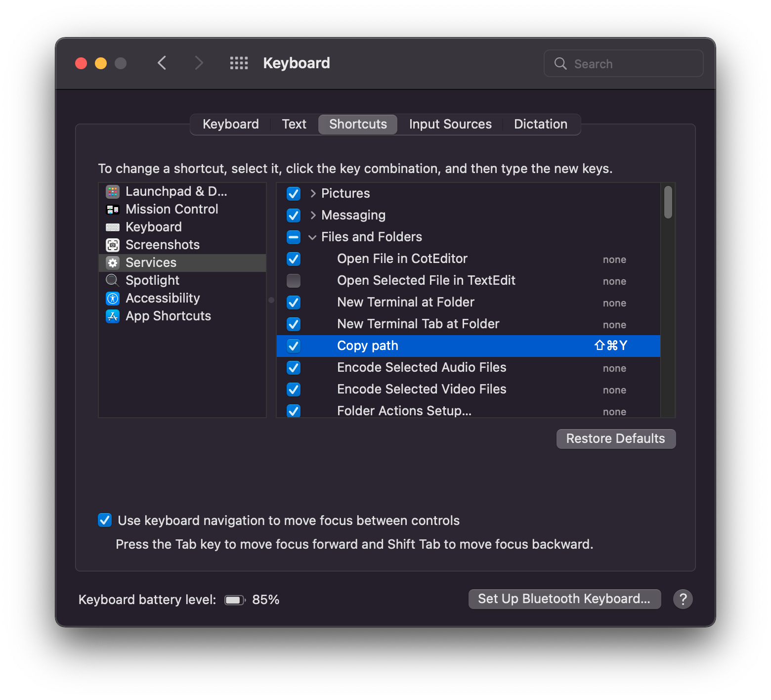
Task: Select Screenshots in the category list
Action: [182, 245]
